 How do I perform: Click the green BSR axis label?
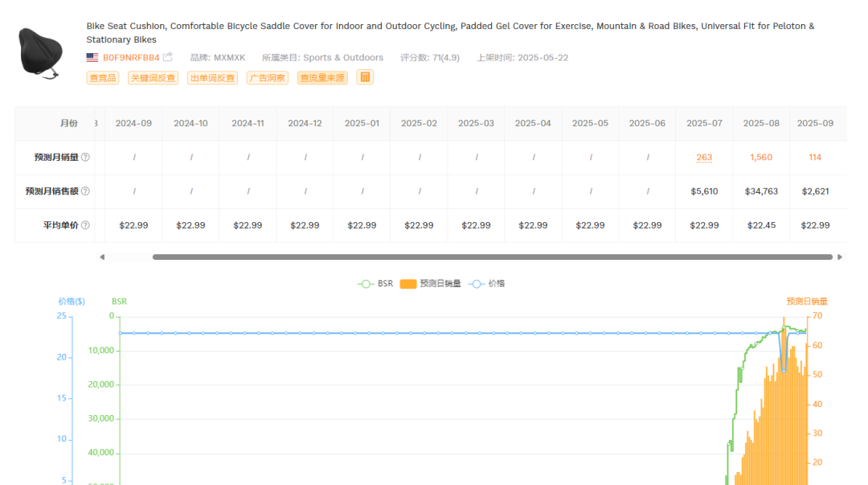click(119, 302)
